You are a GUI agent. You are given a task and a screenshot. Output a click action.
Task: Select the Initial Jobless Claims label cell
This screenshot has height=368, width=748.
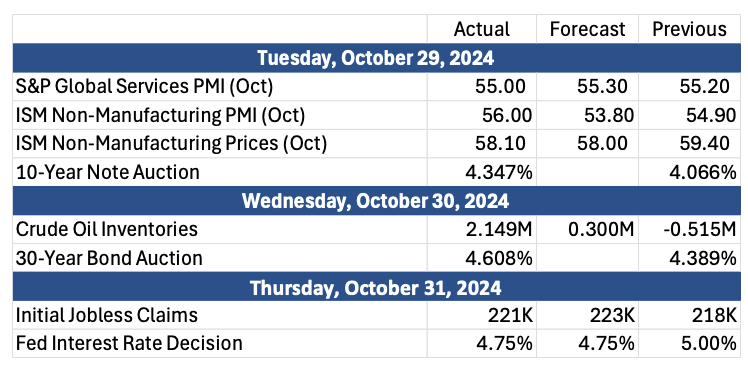click(219, 315)
